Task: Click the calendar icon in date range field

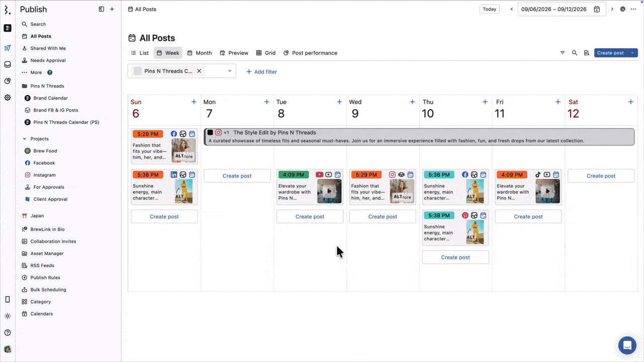Action: [597, 9]
